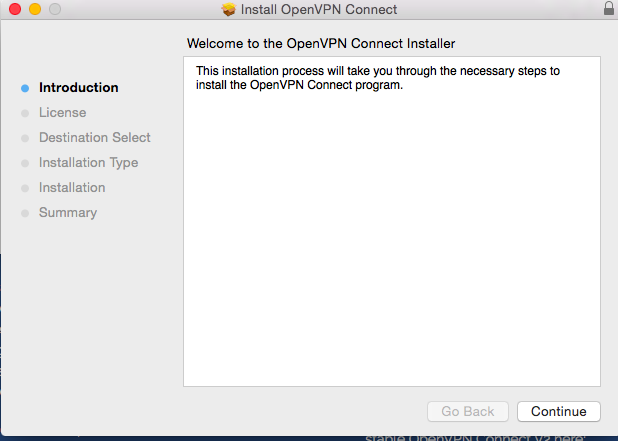This screenshot has height=441, width=618.
Task: Select the Introduction step in the sidebar
Action: point(78,87)
